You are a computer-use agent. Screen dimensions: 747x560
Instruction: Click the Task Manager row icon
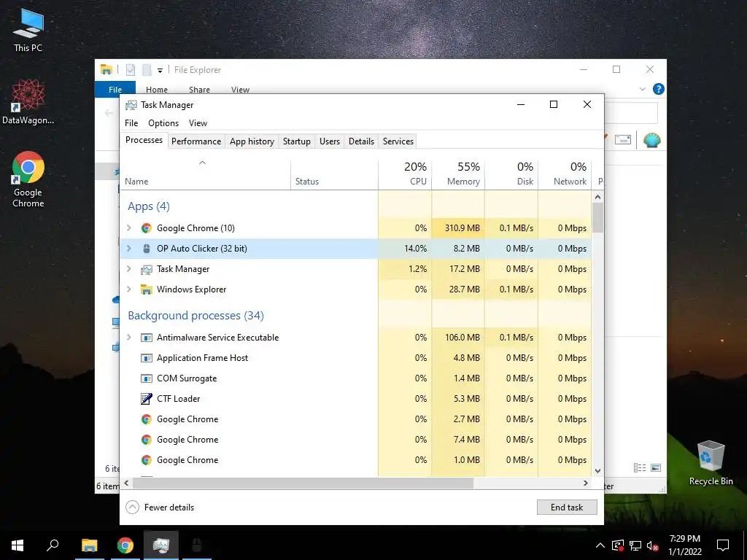coord(146,269)
